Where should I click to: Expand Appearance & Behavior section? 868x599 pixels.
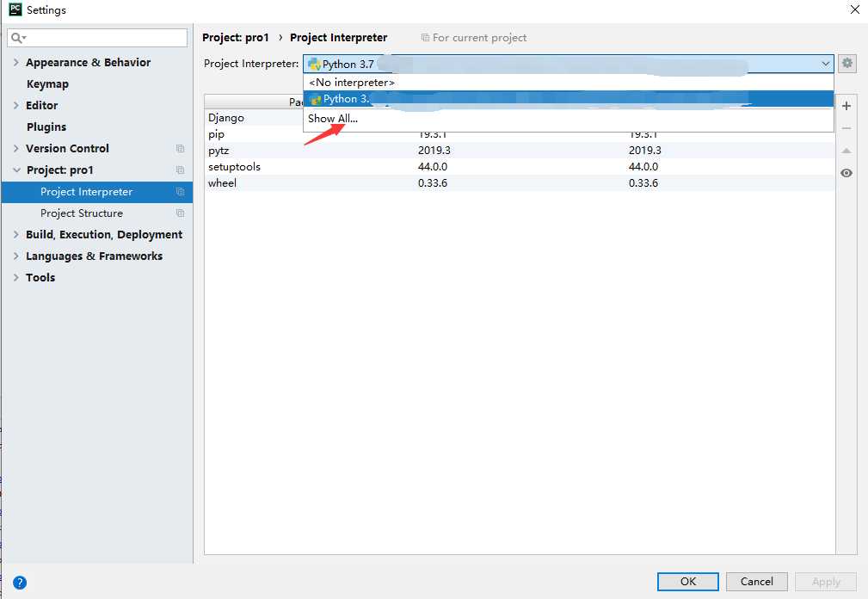click(x=16, y=63)
